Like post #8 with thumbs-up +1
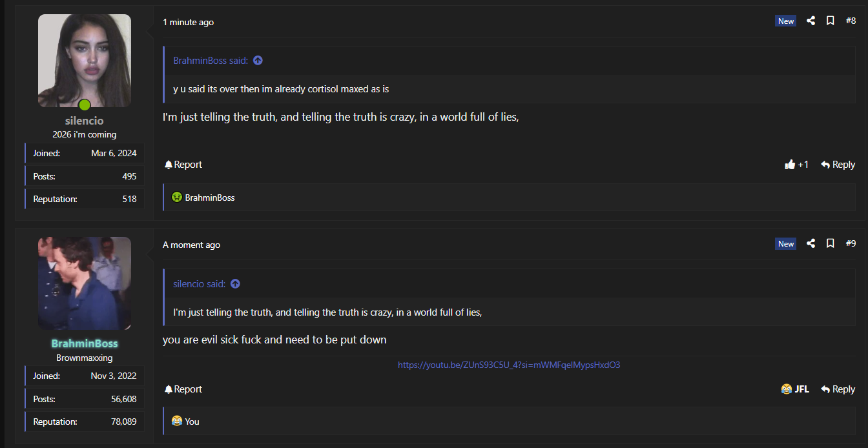Image resolution: width=868 pixels, height=448 pixels. 796,165
